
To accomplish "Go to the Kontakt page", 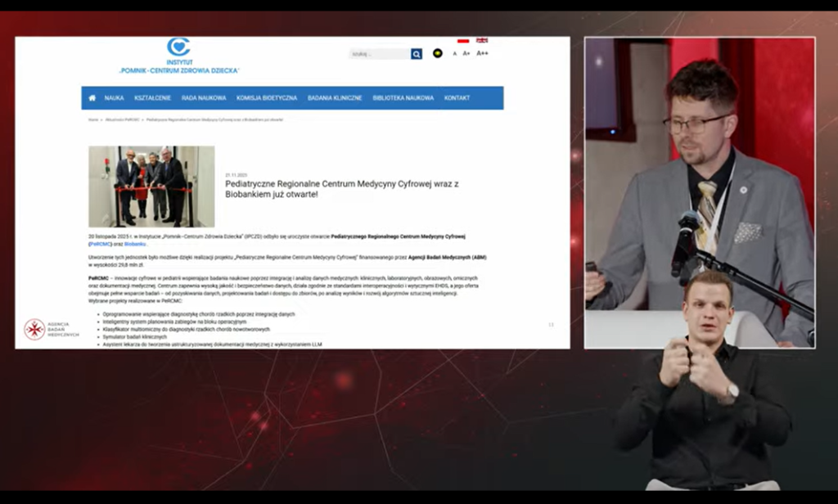I will 457,98.
